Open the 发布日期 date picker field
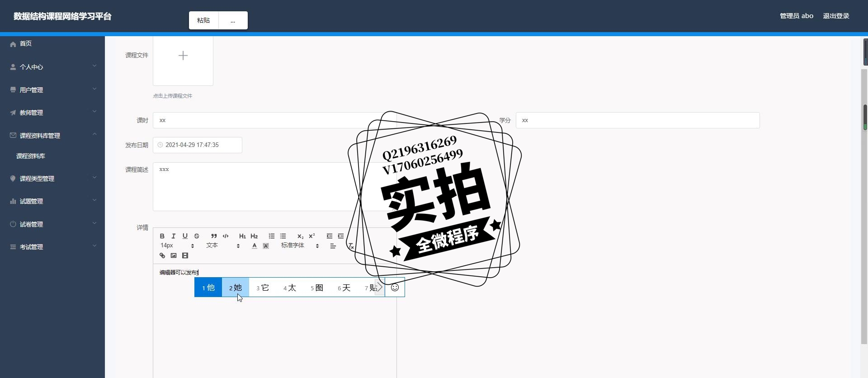This screenshot has height=378, width=868. click(x=198, y=145)
